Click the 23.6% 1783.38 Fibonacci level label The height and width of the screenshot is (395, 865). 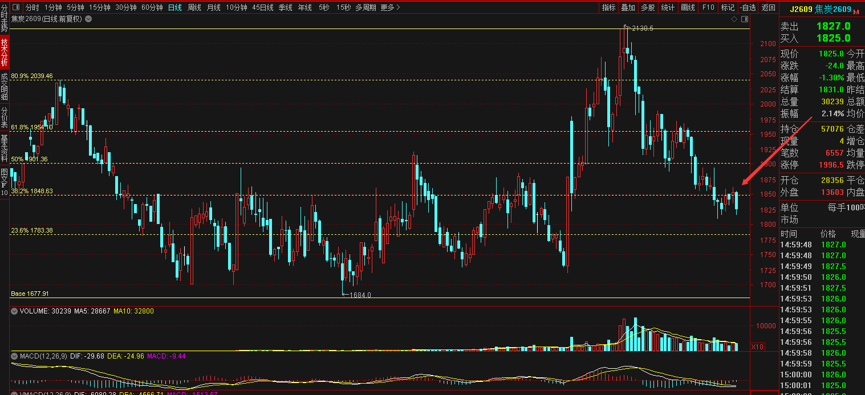(x=31, y=230)
